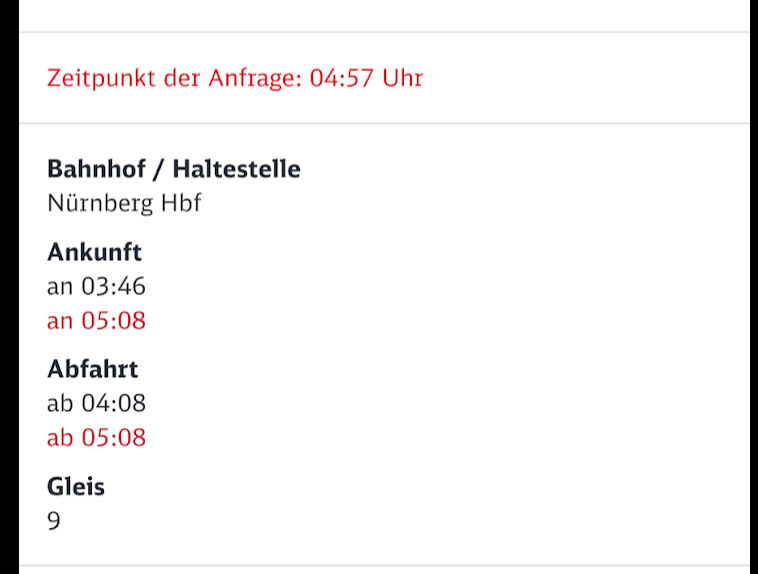
Task: Click the scheduled departure "ab 04:08"
Action: pyautogui.click(x=96, y=403)
